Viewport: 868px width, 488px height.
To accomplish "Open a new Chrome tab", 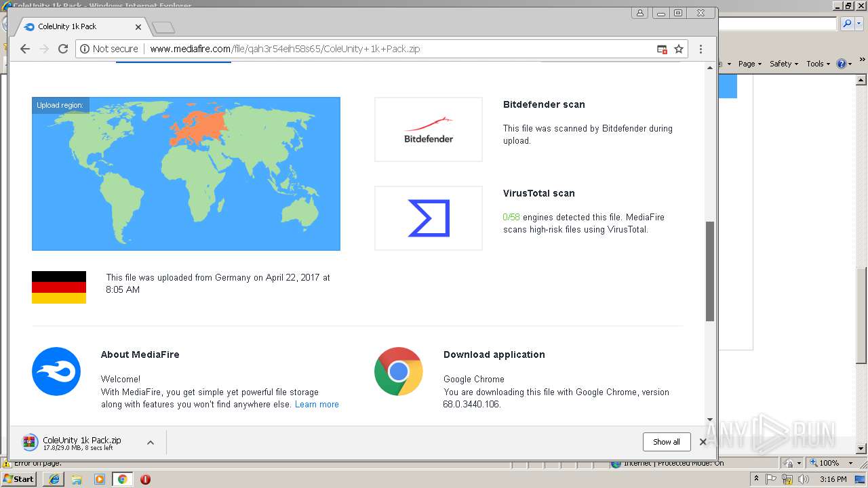I will [x=163, y=27].
